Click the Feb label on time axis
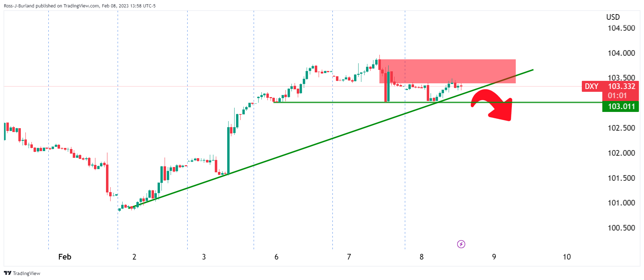Image resolution: width=644 pixels, height=280 pixels. pos(65,257)
